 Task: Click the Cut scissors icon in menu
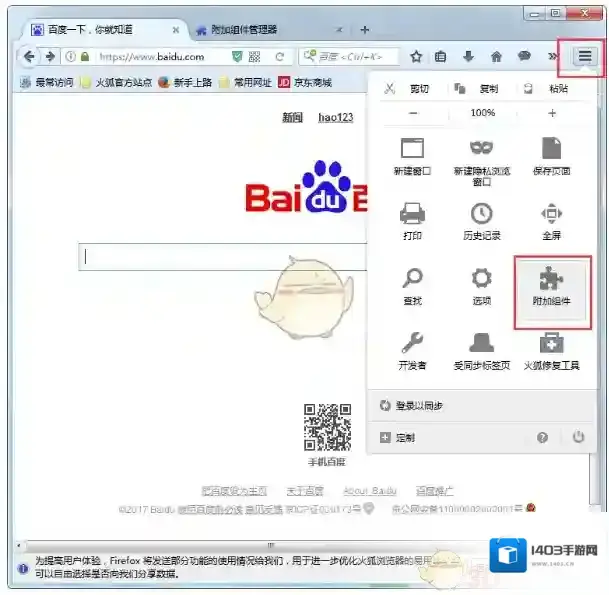pyautogui.click(x=390, y=89)
